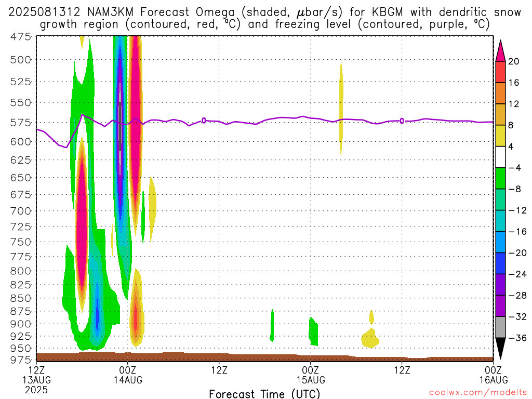Click the 14AUG date label

point(128,380)
